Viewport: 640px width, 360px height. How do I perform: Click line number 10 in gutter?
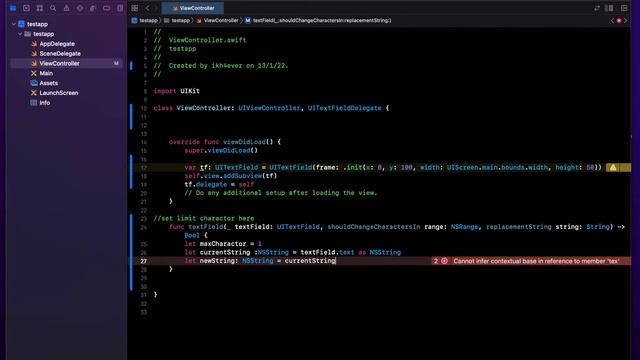tap(143, 109)
